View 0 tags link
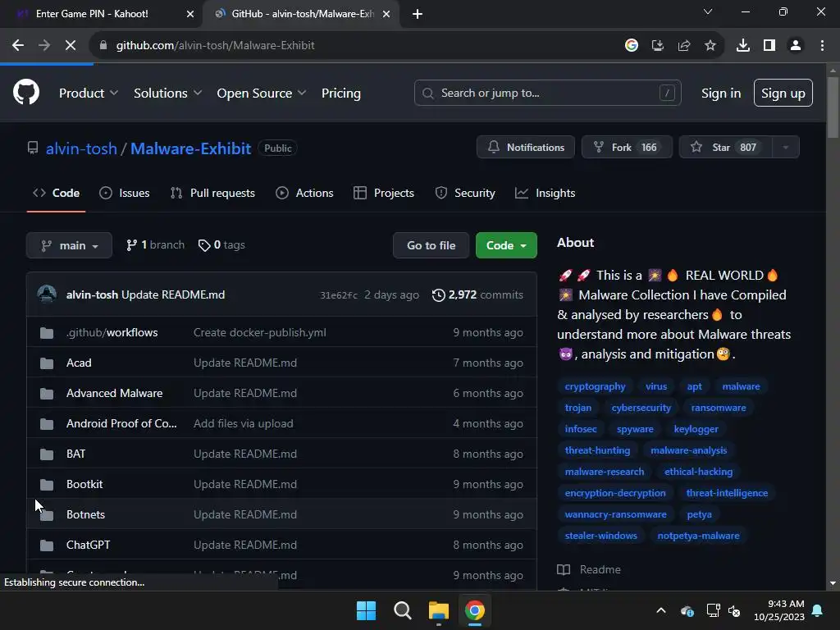The image size is (840, 630). tap(221, 244)
